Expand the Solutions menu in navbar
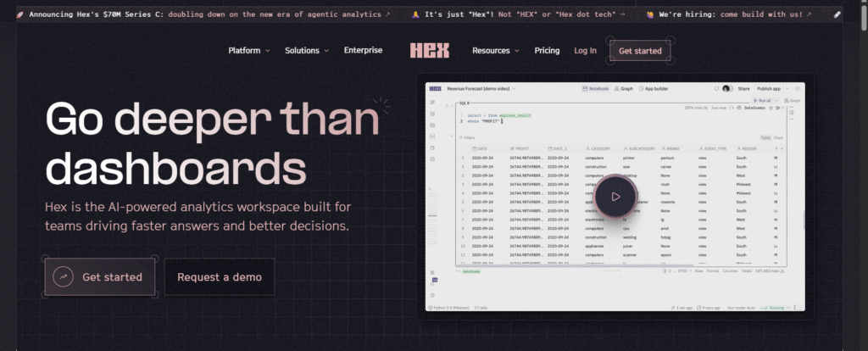 (x=307, y=50)
